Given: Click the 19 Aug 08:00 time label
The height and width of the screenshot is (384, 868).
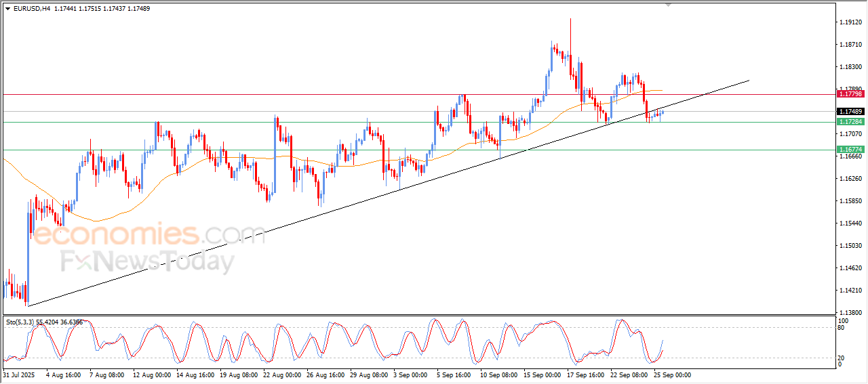Looking at the screenshot, I should pos(239,375).
